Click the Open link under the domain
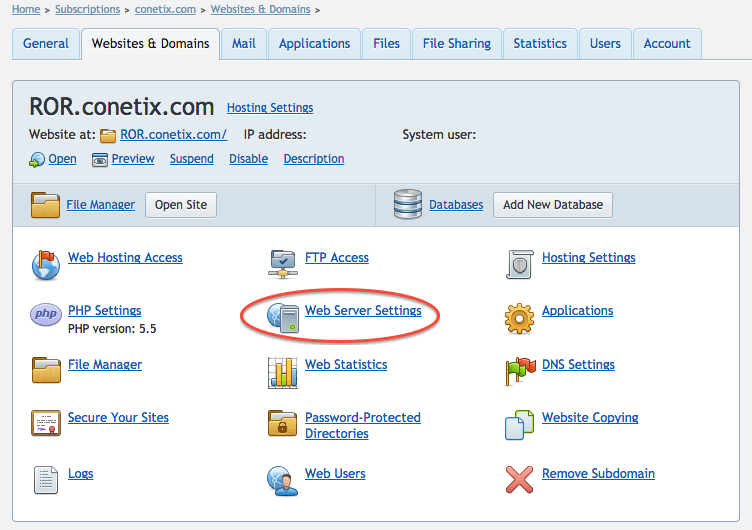This screenshot has width=752, height=530. pos(62,159)
